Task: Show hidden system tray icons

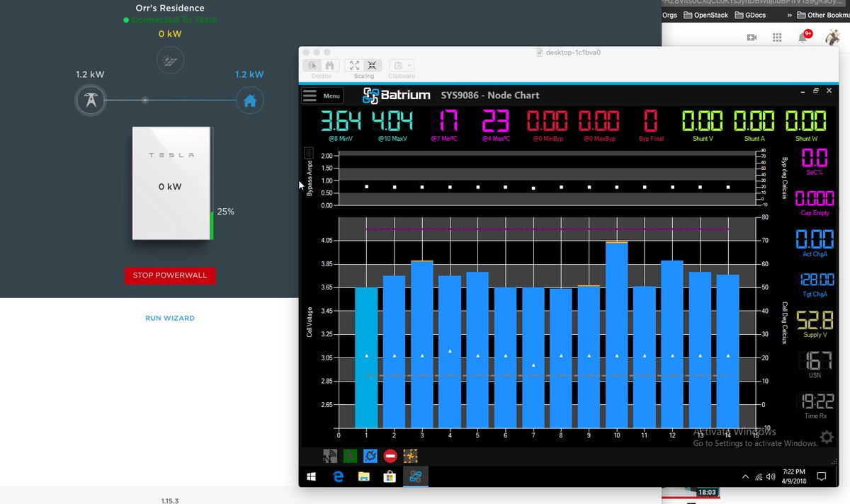Action: (x=745, y=477)
